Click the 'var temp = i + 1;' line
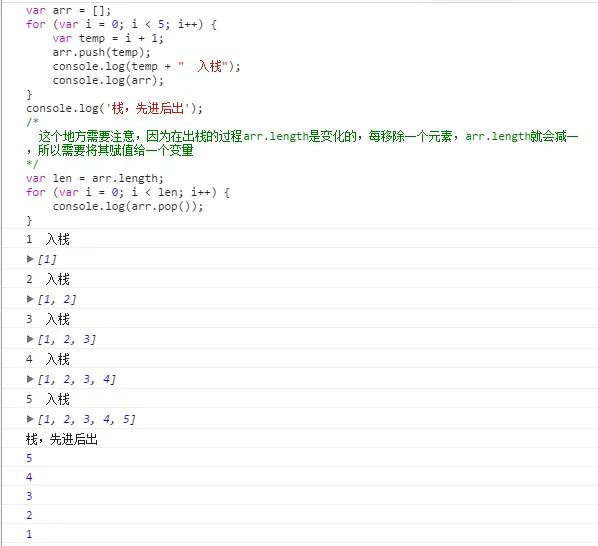 pos(108,38)
